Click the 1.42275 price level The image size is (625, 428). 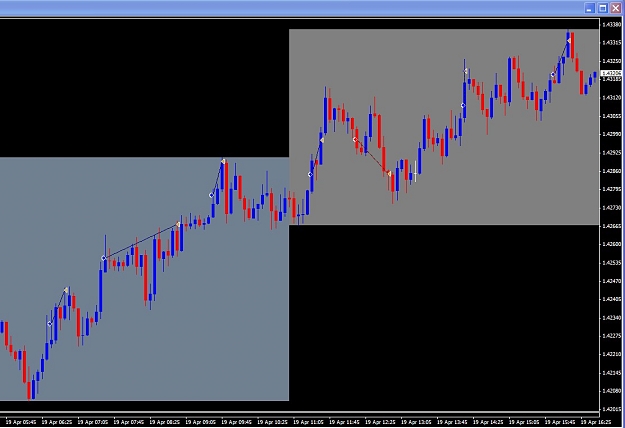tap(611, 336)
